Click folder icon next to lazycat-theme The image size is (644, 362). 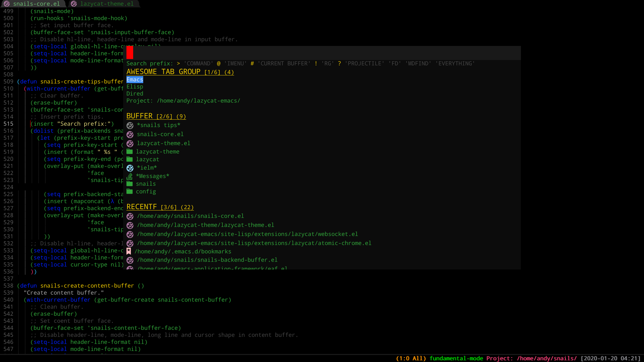(x=129, y=152)
